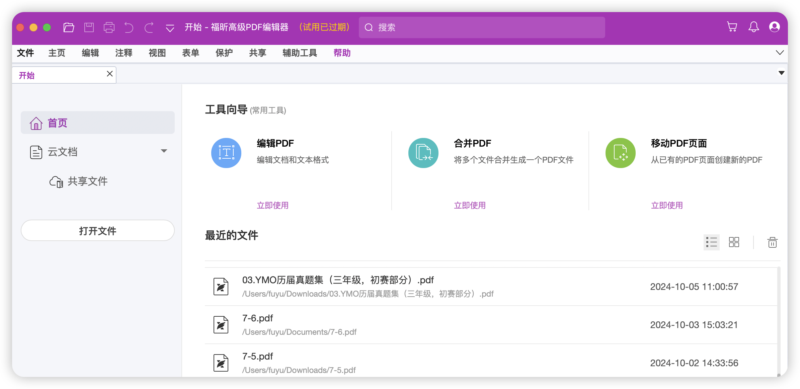Image resolution: width=800 pixels, height=389 pixels.
Task: Click the 合并PDF title text
Action: [x=472, y=143]
